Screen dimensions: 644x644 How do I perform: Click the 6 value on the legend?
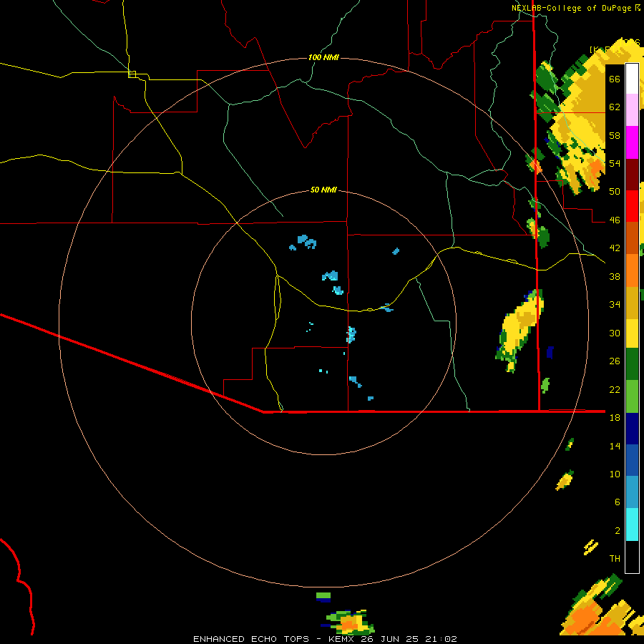[618, 502]
